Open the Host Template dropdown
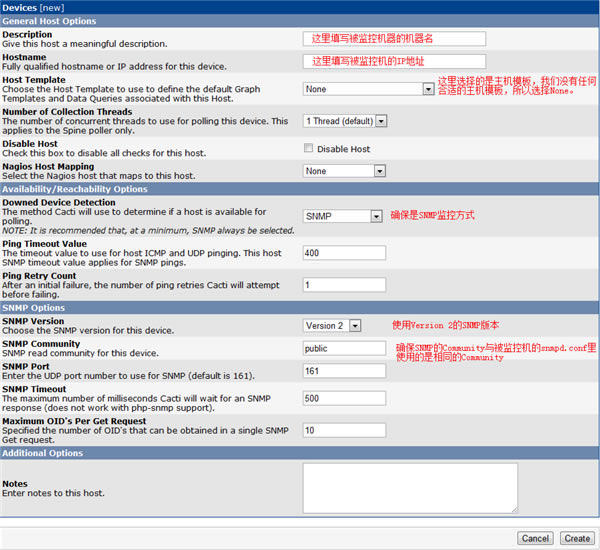 (x=368, y=89)
